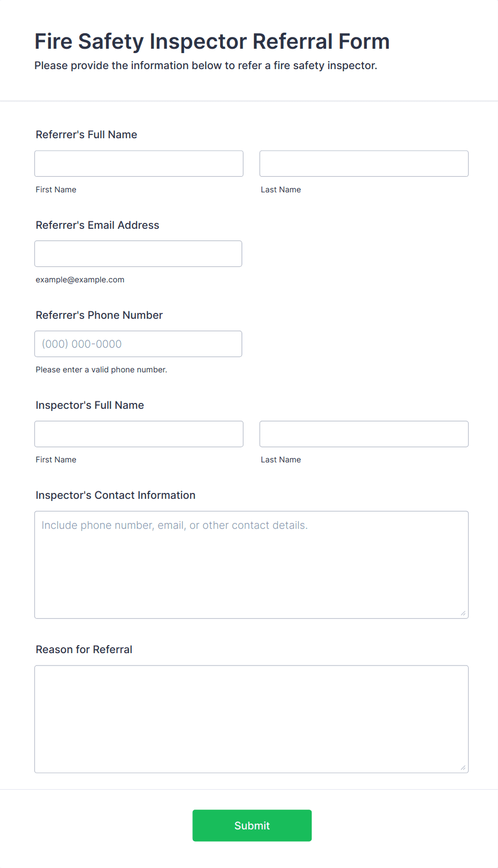This screenshot has height=868, width=498.
Task: Click the Fire Safety Inspector Referral Form heading
Action: point(212,41)
